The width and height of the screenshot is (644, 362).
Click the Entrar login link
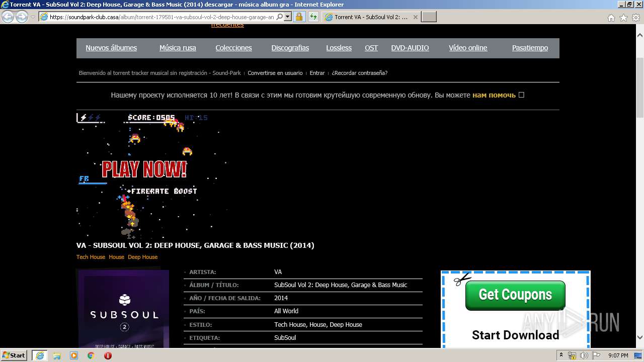[x=317, y=73]
